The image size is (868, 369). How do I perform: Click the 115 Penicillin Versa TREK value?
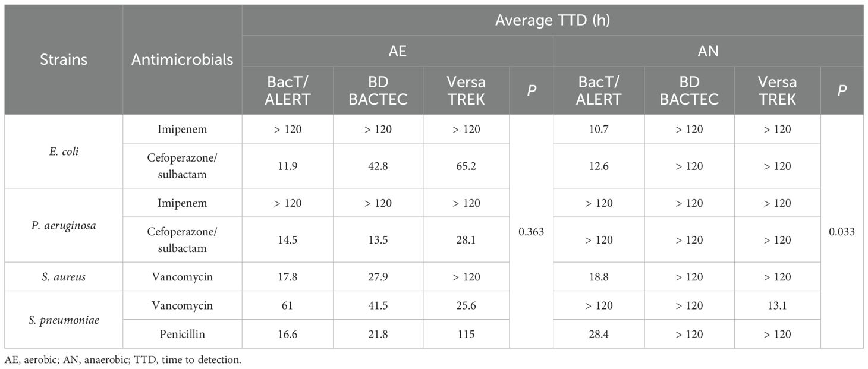click(467, 334)
